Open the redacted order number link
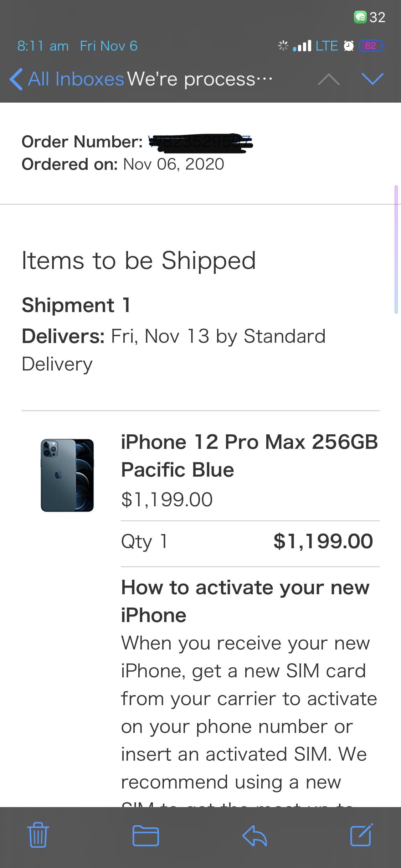401x868 pixels. click(200, 142)
